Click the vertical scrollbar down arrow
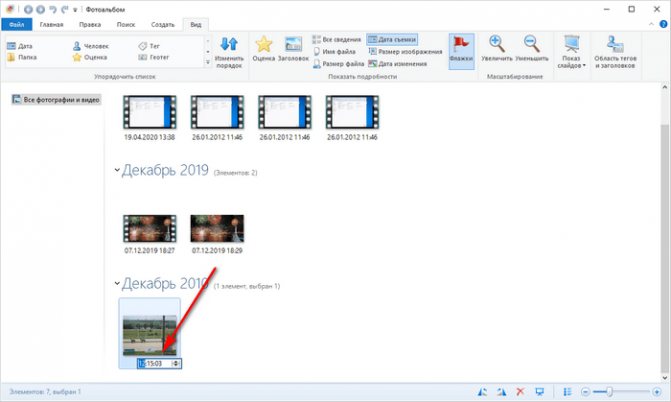Image resolution: width=671 pixels, height=402 pixels. (x=665, y=378)
